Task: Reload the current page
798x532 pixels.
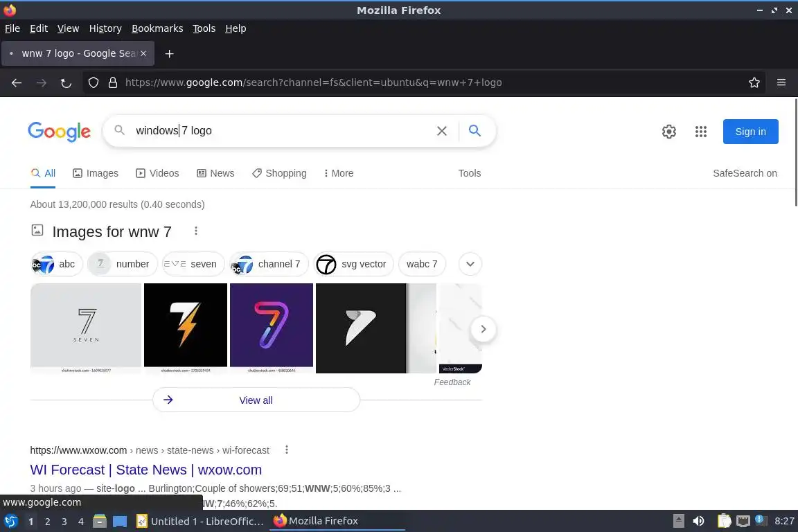Action: (66, 82)
